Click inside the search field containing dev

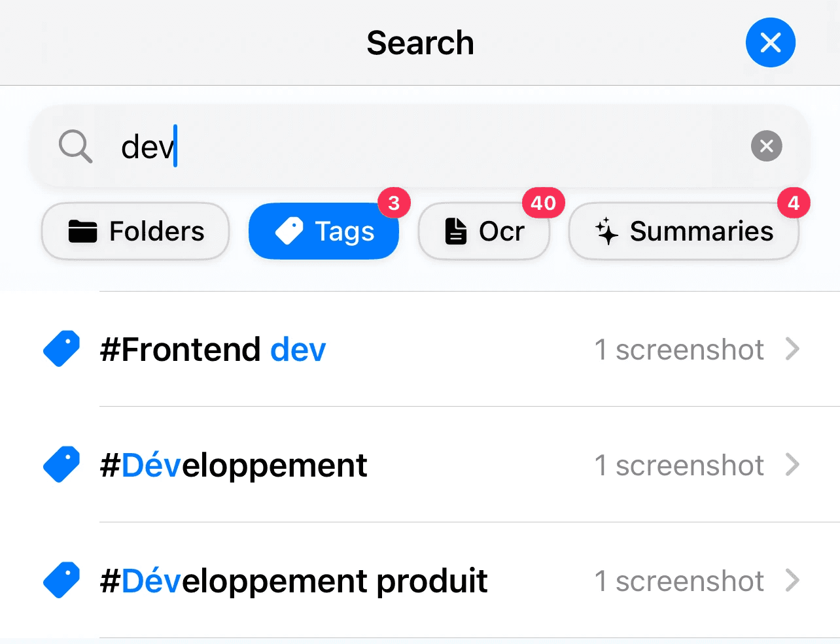pyautogui.click(x=419, y=146)
